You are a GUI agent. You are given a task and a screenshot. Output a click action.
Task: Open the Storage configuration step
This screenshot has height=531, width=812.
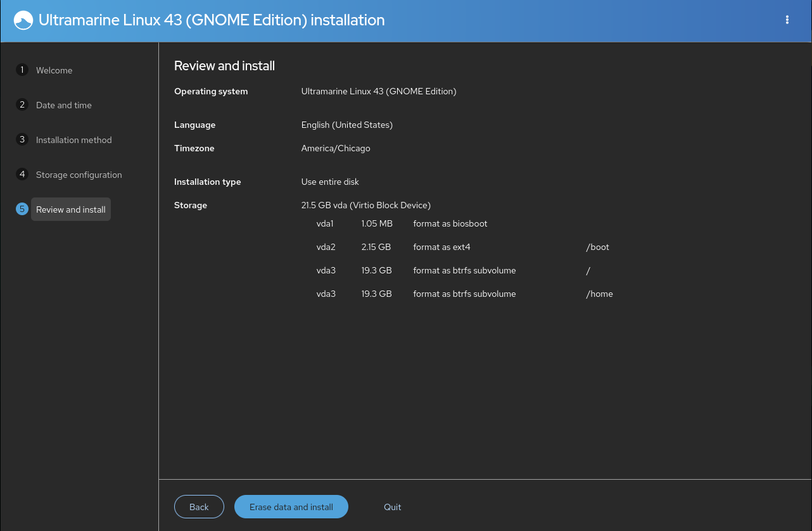tap(79, 175)
